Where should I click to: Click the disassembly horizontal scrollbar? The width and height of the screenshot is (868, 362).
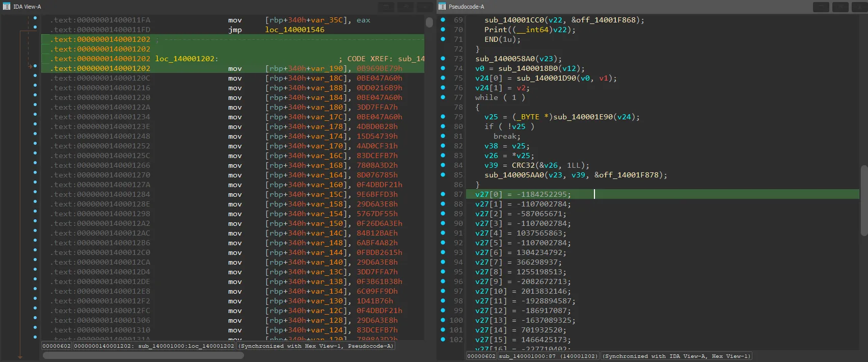coord(143,355)
